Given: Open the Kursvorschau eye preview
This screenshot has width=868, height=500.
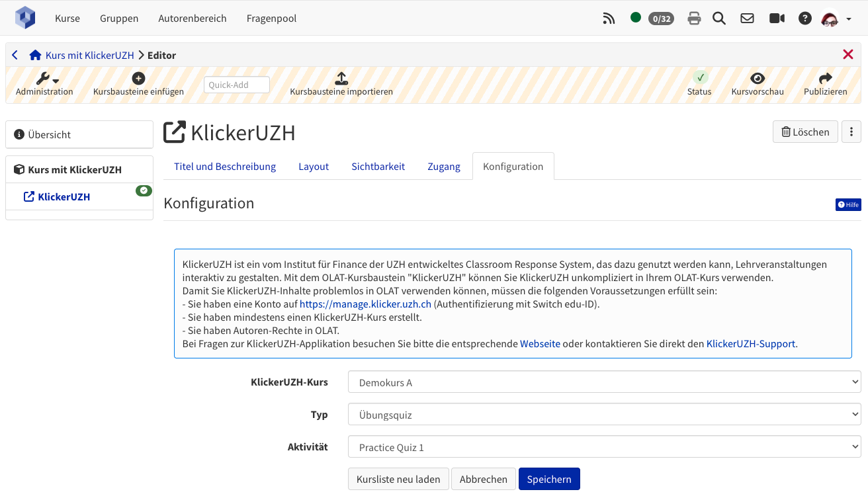Looking at the screenshot, I should [756, 79].
